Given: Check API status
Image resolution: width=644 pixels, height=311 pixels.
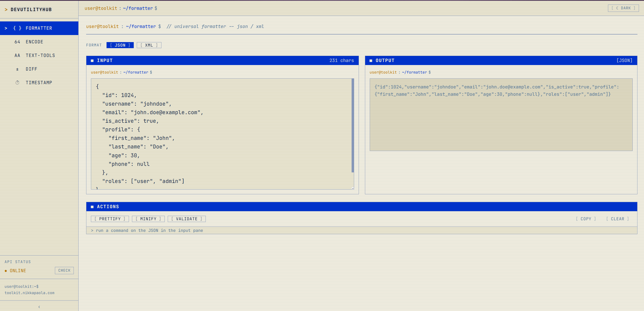Looking at the screenshot, I should pos(64,270).
